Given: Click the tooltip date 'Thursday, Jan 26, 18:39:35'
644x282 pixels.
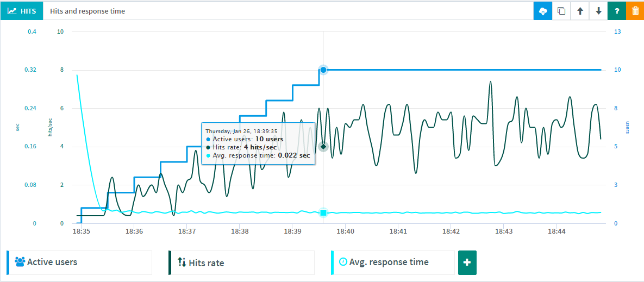Looking at the screenshot, I should (x=241, y=131).
